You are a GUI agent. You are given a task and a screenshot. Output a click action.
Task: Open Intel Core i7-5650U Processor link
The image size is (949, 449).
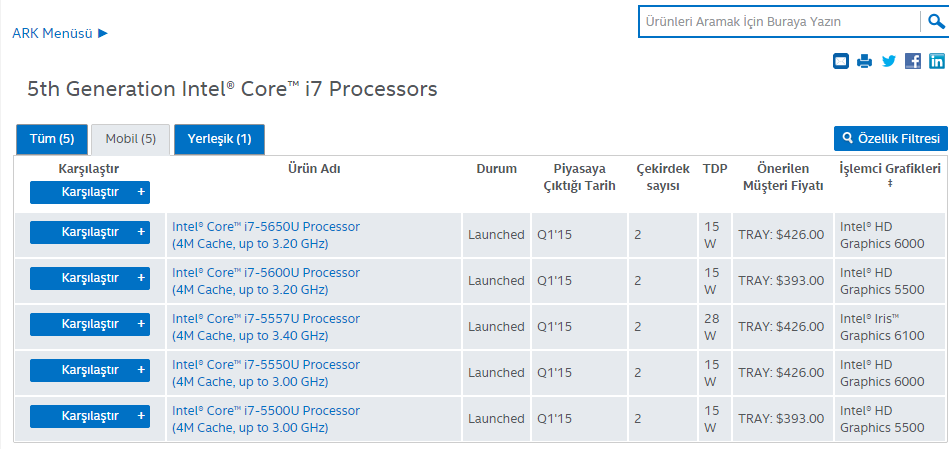pyautogui.click(x=266, y=235)
